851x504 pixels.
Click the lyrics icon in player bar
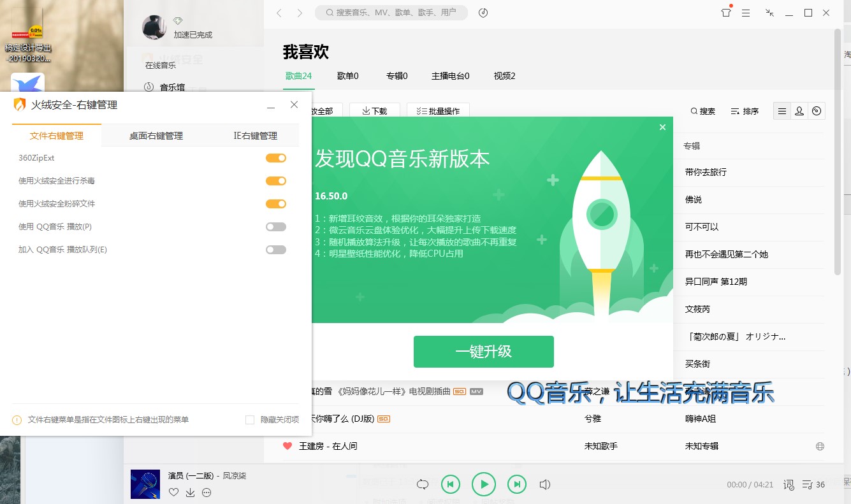pyautogui.click(x=789, y=485)
